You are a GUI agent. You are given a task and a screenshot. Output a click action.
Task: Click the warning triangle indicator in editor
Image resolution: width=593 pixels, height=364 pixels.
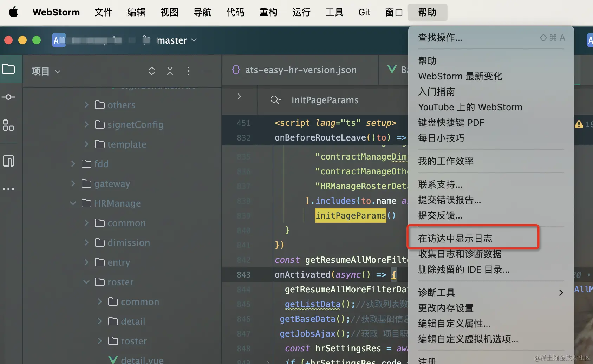tap(579, 124)
